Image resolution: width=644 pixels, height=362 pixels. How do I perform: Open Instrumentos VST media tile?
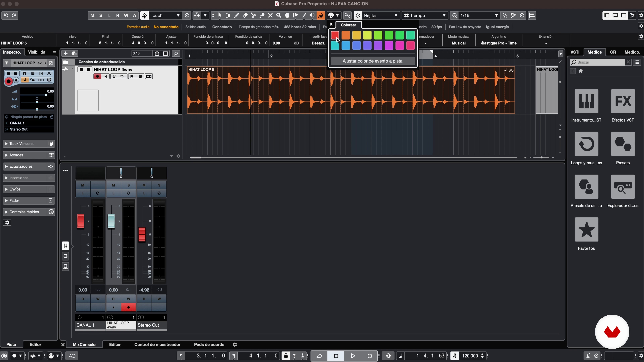586,101
